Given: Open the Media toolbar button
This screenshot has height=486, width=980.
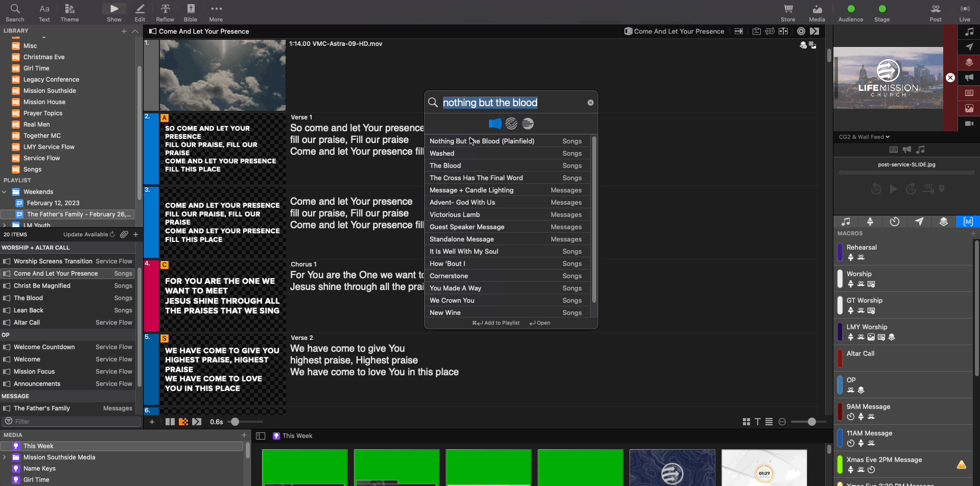Looking at the screenshot, I should (817, 13).
